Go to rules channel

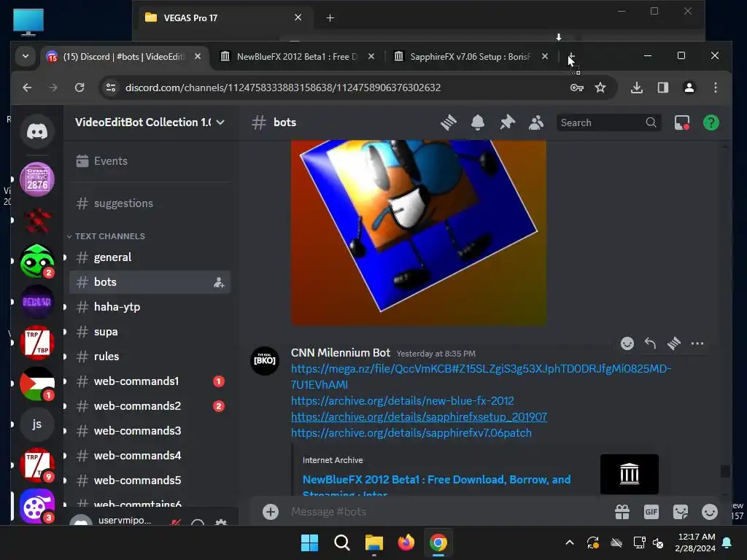(150, 357)
